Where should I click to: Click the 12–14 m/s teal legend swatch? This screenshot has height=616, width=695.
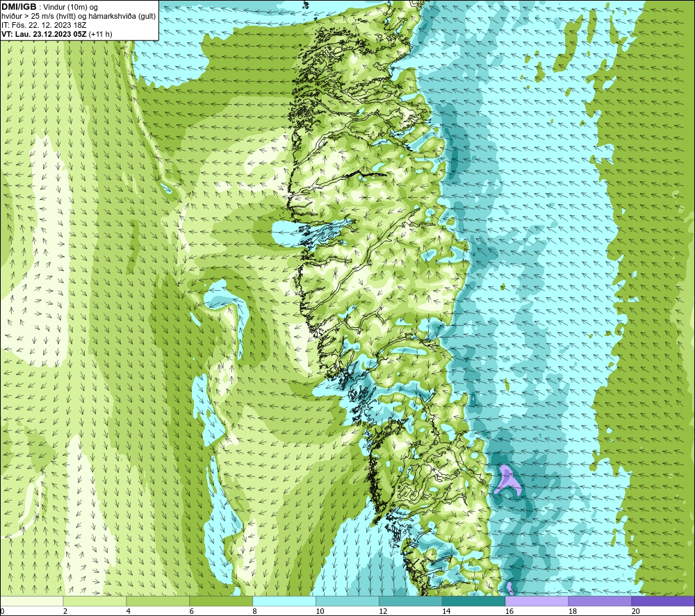tap(411, 601)
